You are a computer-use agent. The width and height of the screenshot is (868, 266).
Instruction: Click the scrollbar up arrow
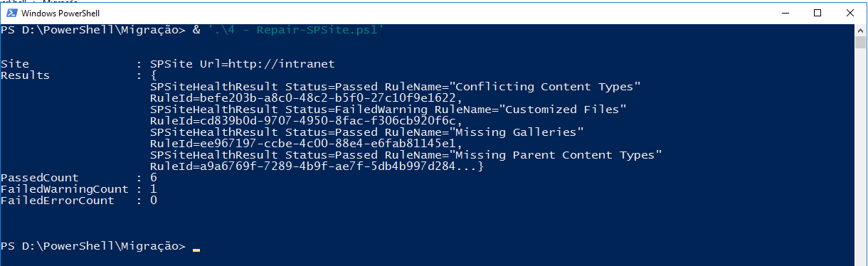(x=860, y=30)
